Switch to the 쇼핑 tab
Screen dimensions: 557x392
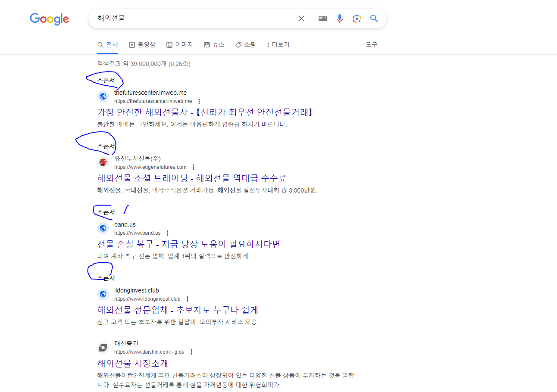[246, 45]
